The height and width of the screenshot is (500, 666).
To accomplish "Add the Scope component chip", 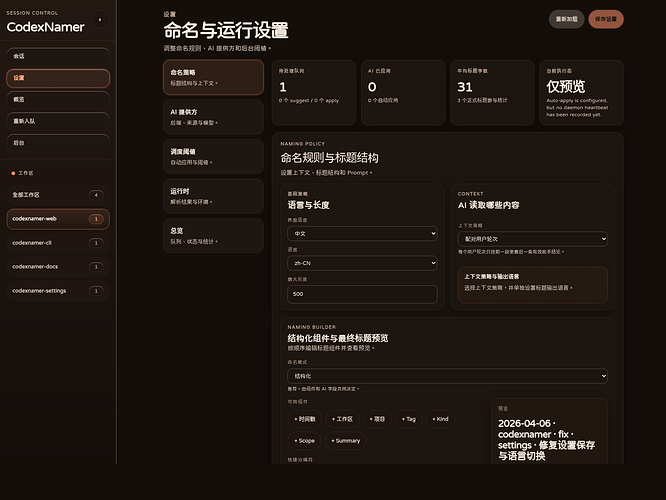I will click(305, 441).
